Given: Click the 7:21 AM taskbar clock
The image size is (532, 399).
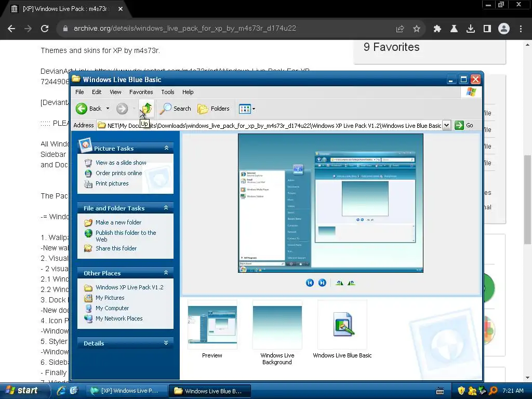Looking at the screenshot, I should pyautogui.click(x=513, y=391).
